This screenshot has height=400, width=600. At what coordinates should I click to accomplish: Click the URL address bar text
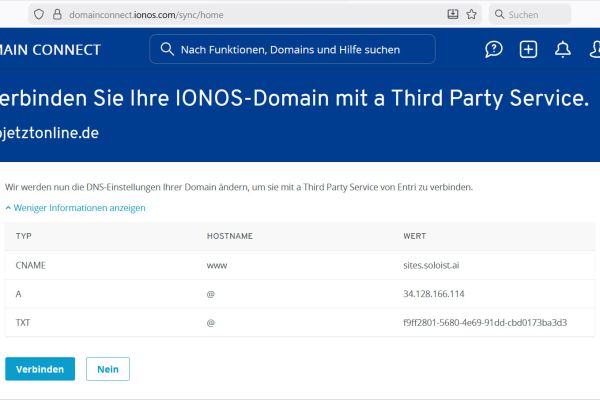point(146,15)
